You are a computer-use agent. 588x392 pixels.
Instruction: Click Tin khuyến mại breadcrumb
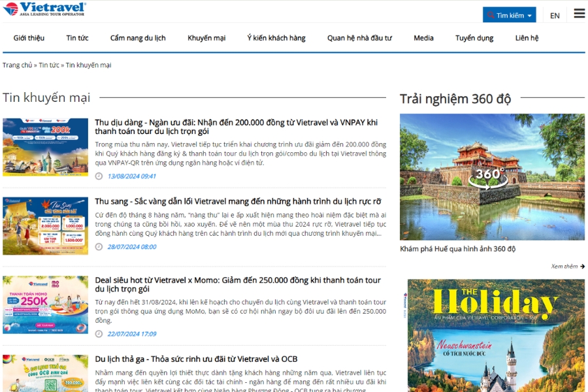(88, 65)
